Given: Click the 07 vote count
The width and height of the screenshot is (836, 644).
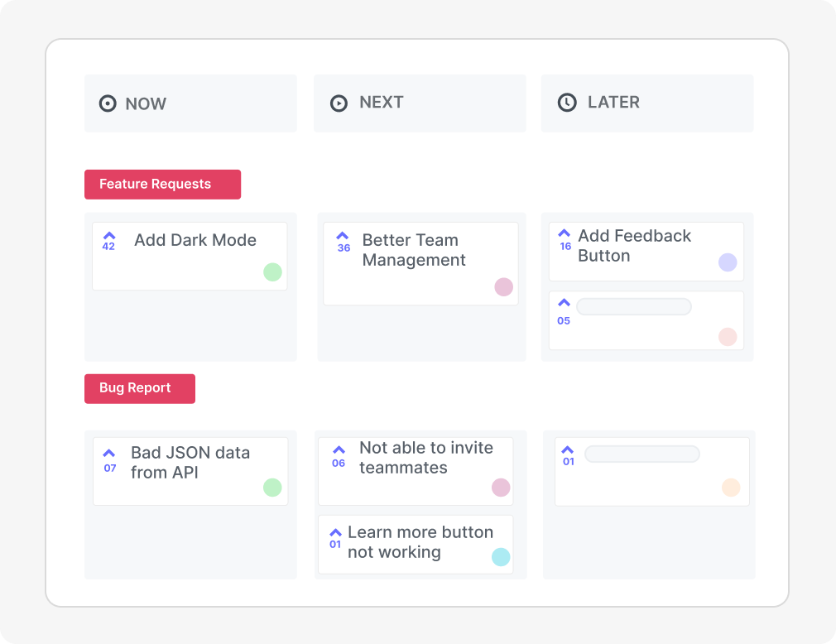Looking at the screenshot, I should click(110, 468).
